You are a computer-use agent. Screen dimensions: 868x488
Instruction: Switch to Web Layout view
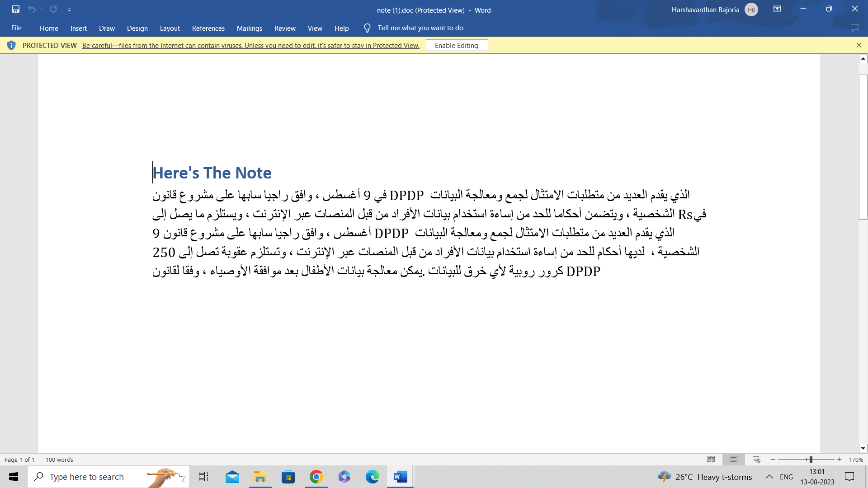(756, 460)
